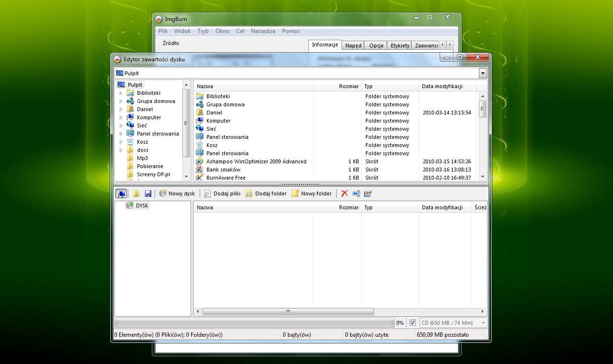Sort upper list by Data modyfikacji header
Image resolution: width=613 pixels, height=364 pixels.
pos(448,86)
